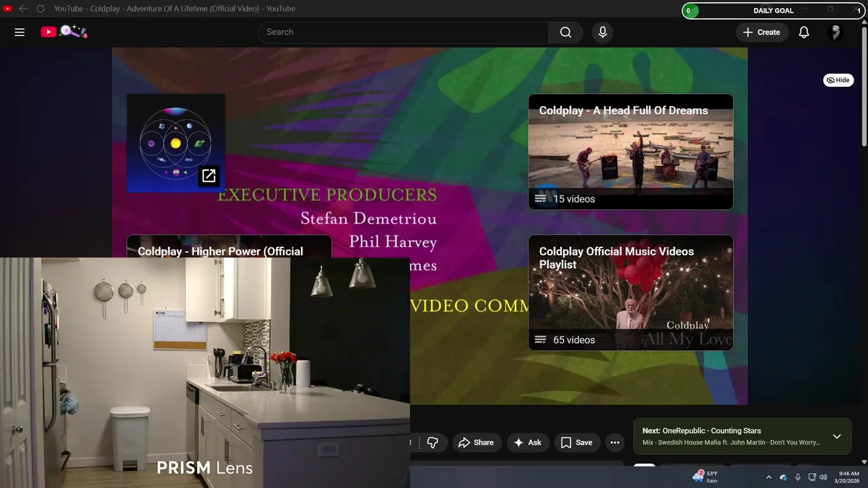Go back with the browser back arrow
Image resolution: width=868 pixels, height=488 pixels.
(23, 9)
